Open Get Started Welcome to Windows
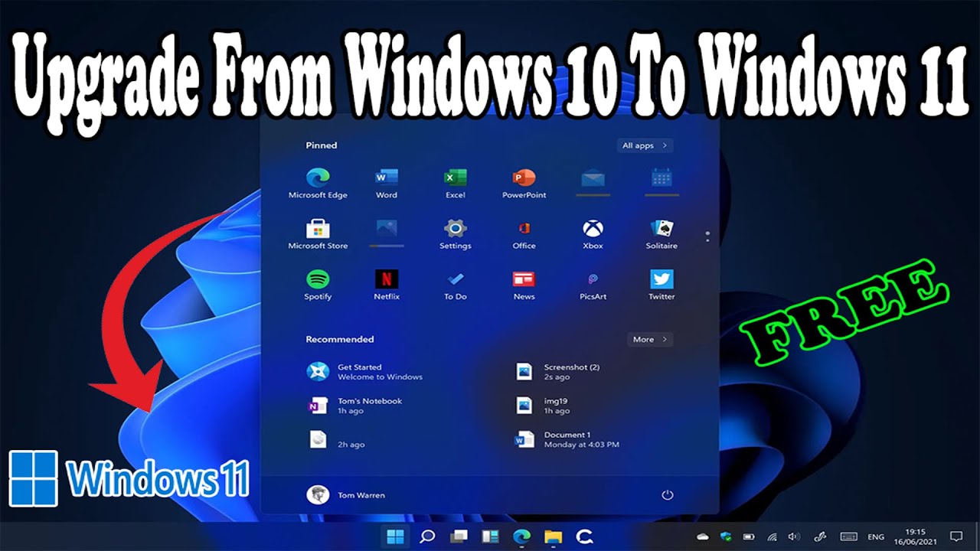The image size is (980, 551). [x=364, y=372]
